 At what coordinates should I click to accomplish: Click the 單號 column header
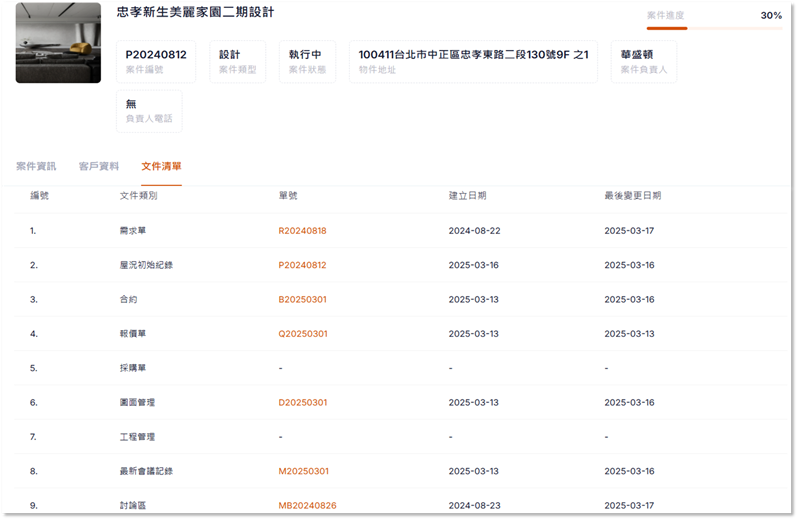point(288,196)
